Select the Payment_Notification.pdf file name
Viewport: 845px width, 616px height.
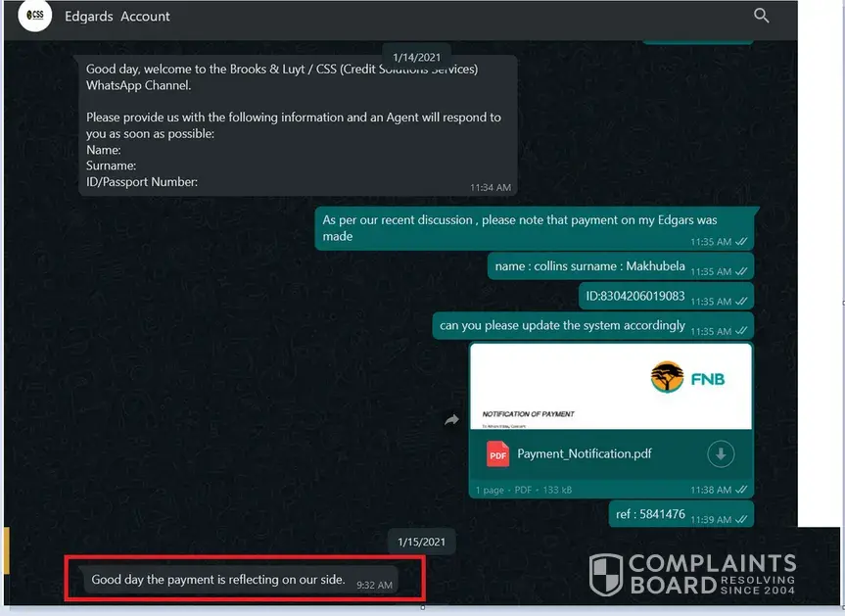585,453
